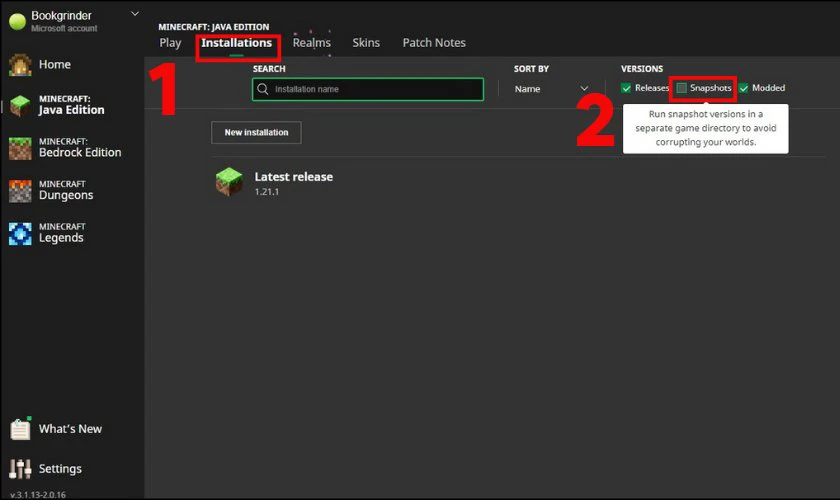This screenshot has height=500, width=840.
Task: Uncheck the Releases checkbox
Action: click(626, 88)
